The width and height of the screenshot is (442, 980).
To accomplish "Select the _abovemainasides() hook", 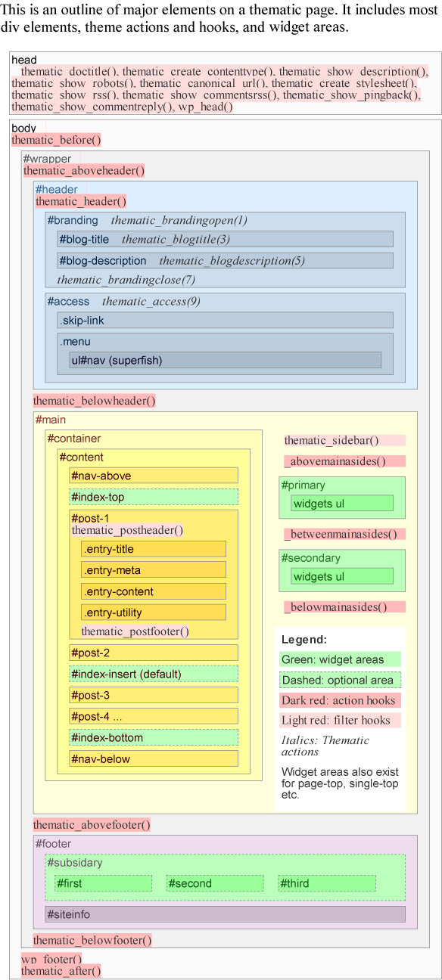I will pyautogui.click(x=345, y=461).
